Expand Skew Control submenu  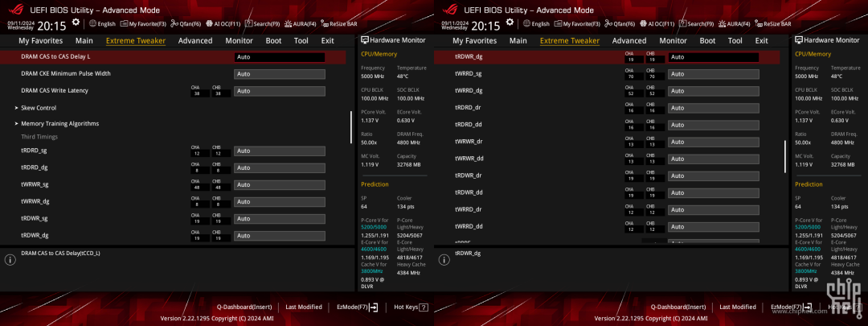39,108
